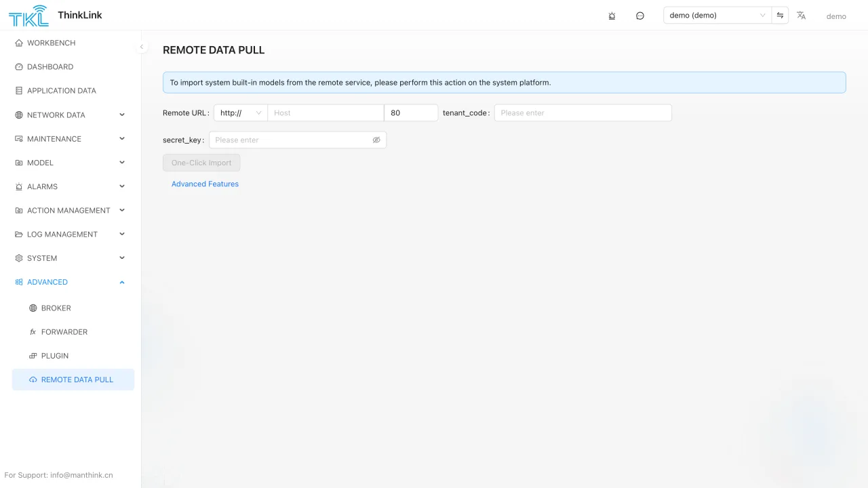868x488 pixels.
Task: Select the Forwarder submenu item
Action: click(x=73, y=332)
